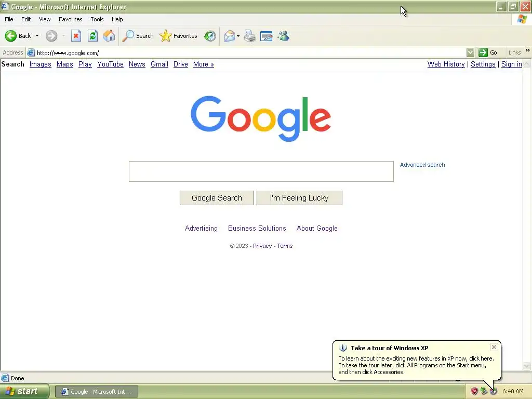
Task: Open the File menu
Action: tap(9, 19)
